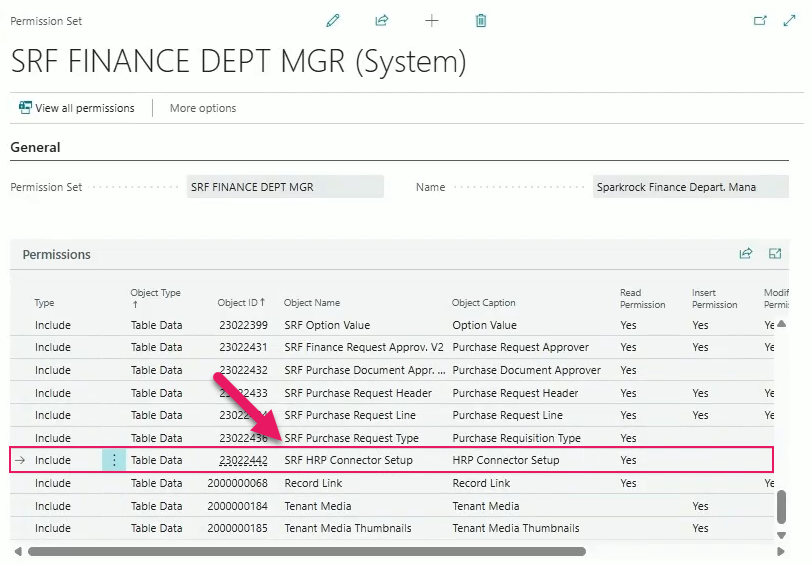The width and height of the screenshot is (812, 565).
Task: Click the trash delete icon
Action: 481,21
